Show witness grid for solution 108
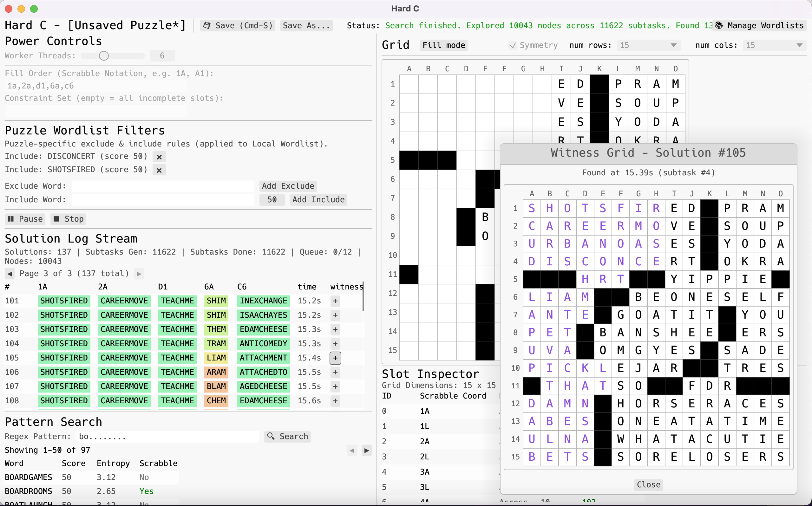The height and width of the screenshot is (506, 812). 335,401
